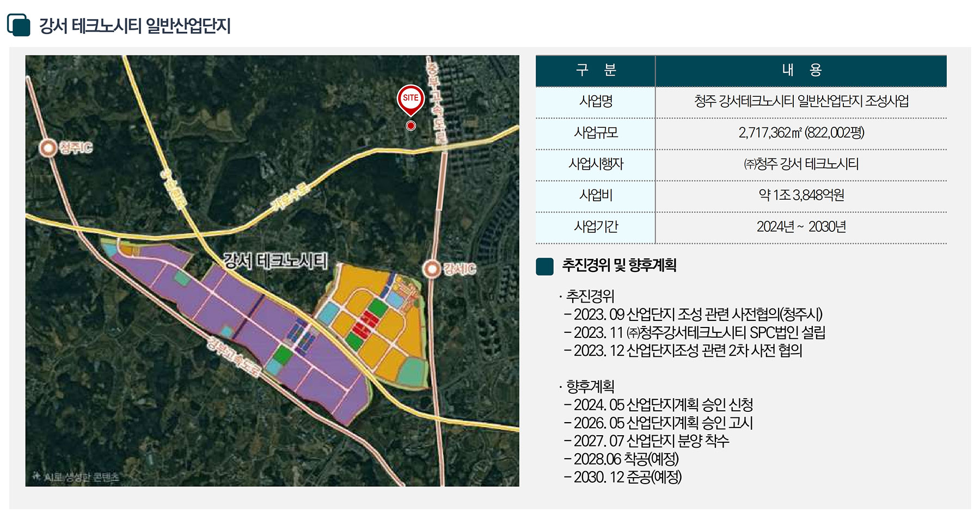The height and width of the screenshot is (519, 980).
Task: Click the 약 1조 3,848억원 value
Action: pyautogui.click(x=801, y=195)
